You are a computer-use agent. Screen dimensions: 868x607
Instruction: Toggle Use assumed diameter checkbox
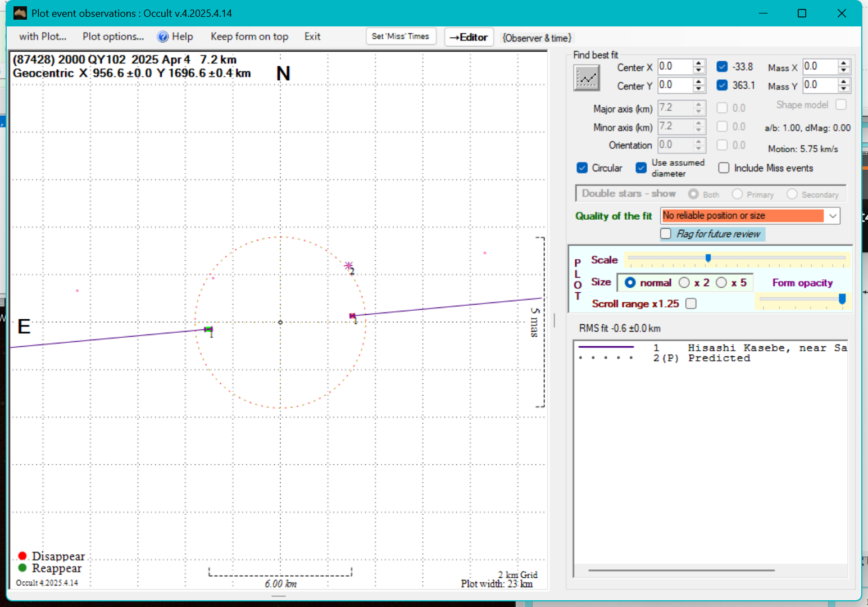pyautogui.click(x=641, y=168)
